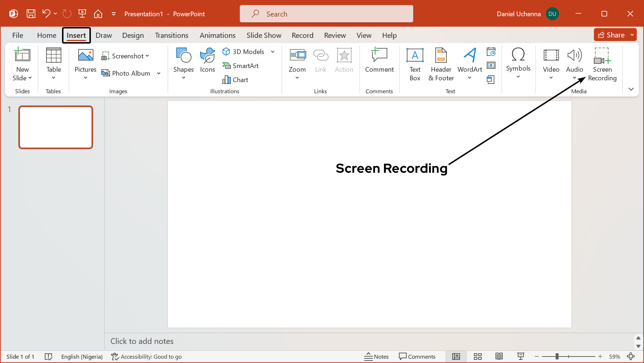Expand the 3D Models dropdown arrow
This screenshot has width=644, height=363.
point(273,51)
